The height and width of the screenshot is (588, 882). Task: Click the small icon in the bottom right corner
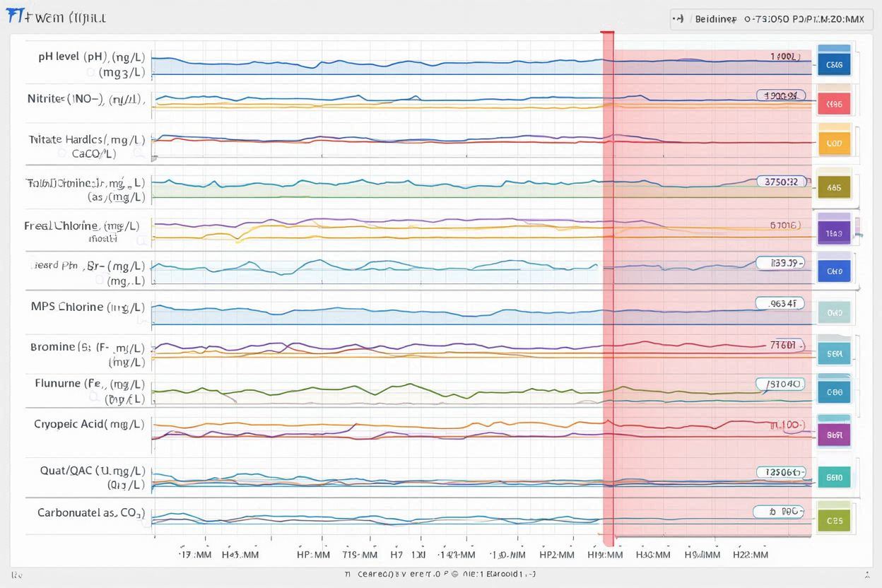(867, 572)
